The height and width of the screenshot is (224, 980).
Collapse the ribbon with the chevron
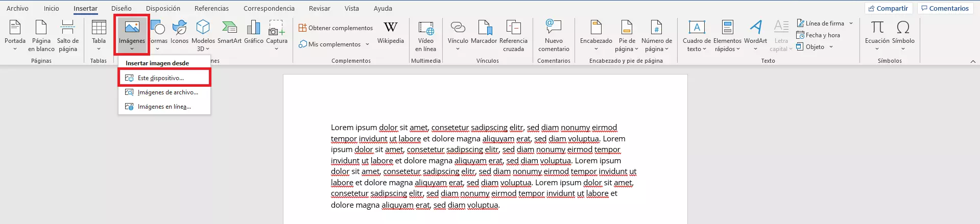tap(972, 61)
